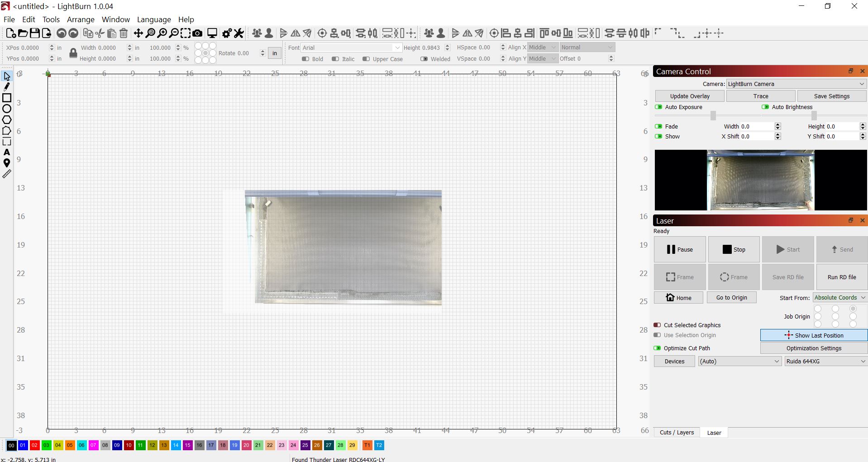The height and width of the screenshot is (462, 868).
Task: Expand the Start From dropdown
Action: tap(839, 297)
